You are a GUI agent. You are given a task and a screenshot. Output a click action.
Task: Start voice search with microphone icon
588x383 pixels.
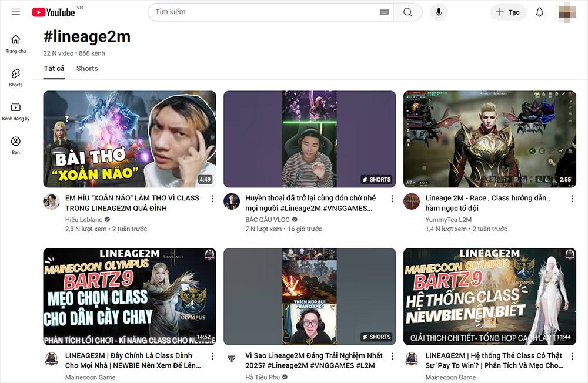coord(439,12)
